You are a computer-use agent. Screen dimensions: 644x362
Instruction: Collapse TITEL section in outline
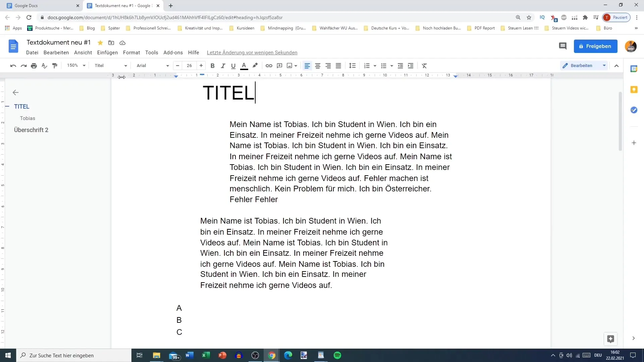click(x=7, y=106)
